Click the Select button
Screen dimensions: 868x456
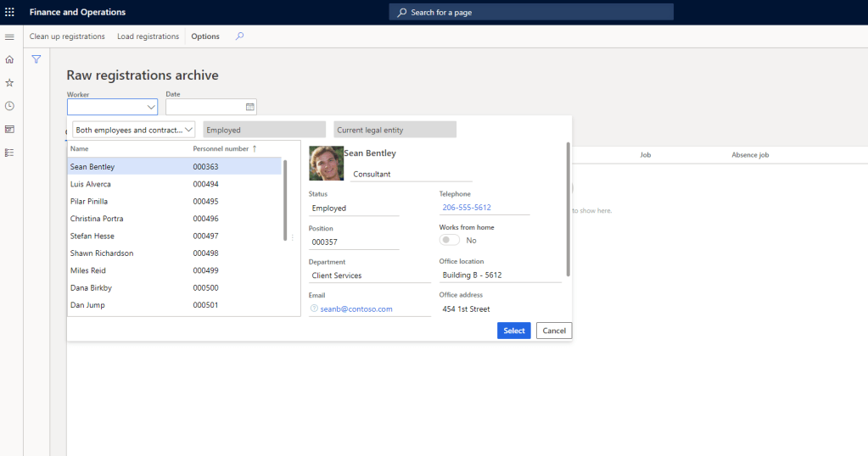pos(513,331)
